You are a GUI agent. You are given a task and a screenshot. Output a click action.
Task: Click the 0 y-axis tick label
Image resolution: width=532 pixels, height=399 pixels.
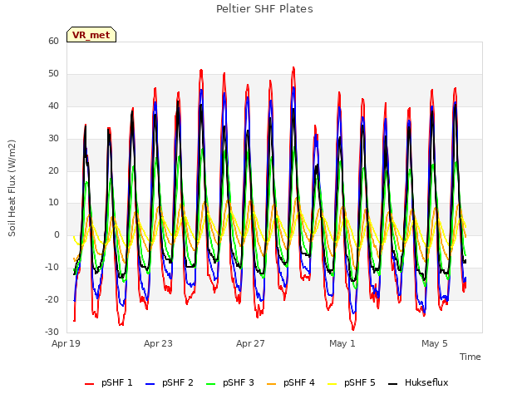tap(57, 234)
